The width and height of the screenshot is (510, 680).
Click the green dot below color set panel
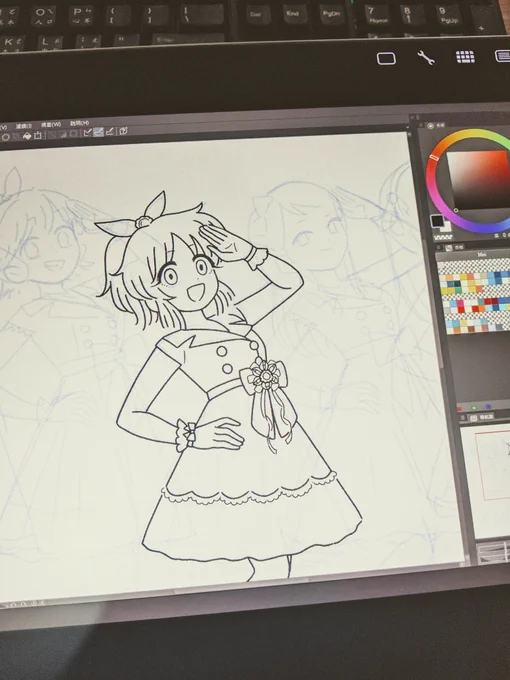pos(474,408)
